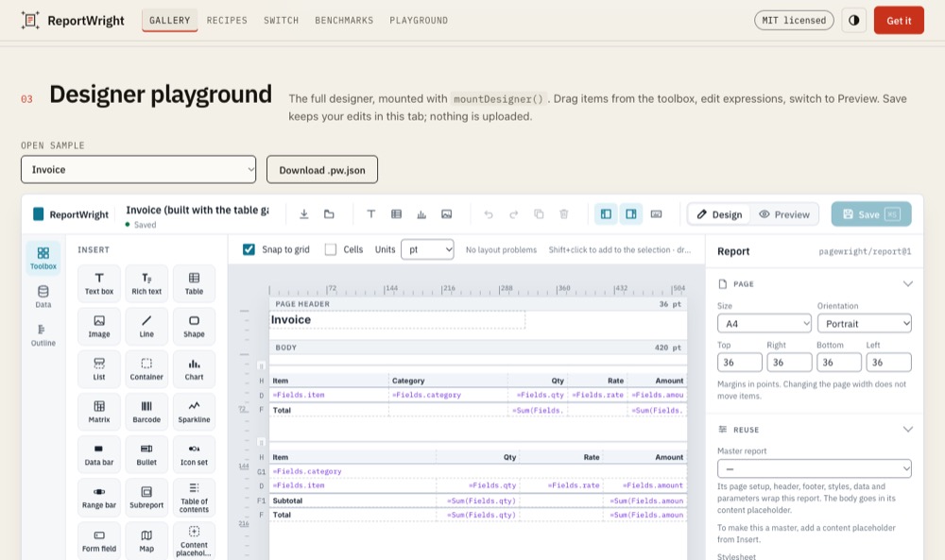The image size is (945, 560).
Task: Go to the BENCHMARKS nav item
Action: (344, 20)
